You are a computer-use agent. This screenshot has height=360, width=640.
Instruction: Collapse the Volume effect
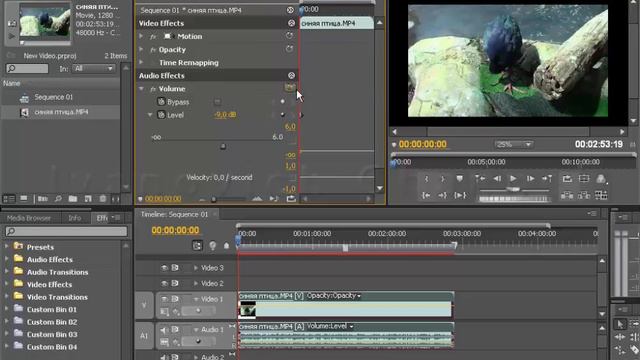pyautogui.click(x=141, y=89)
